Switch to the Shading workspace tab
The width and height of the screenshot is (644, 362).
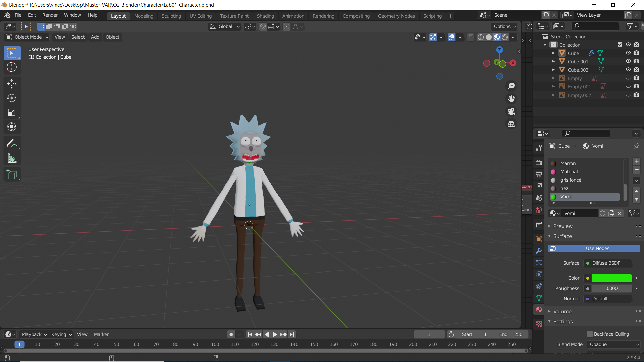(x=265, y=16)
